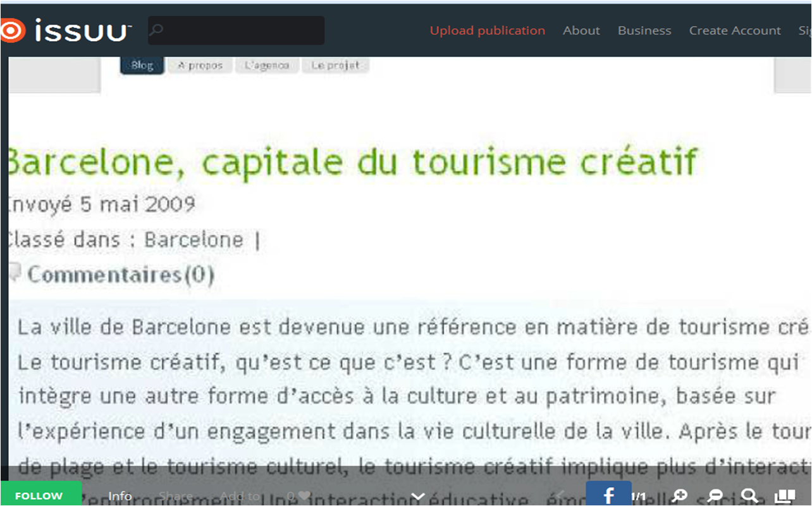This screenshot has height=506, width=812.
Task: Click the issuu logo
Action: point(66,30)
